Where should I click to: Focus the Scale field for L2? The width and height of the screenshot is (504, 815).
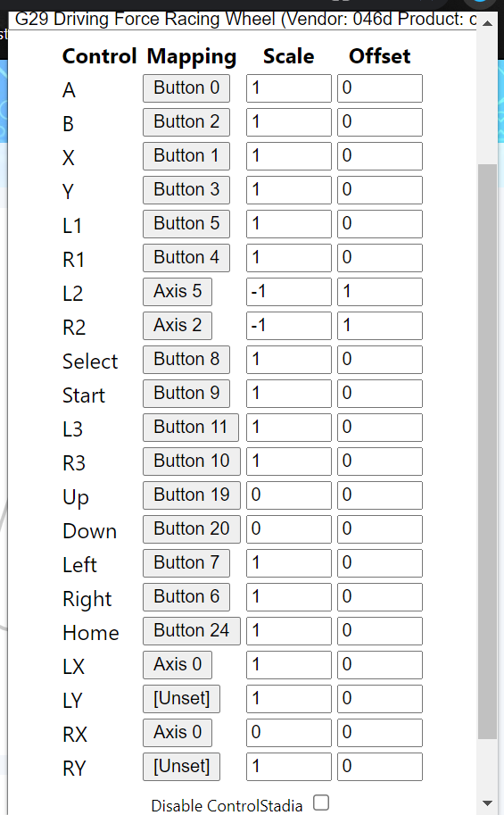(x=288, y=292)
